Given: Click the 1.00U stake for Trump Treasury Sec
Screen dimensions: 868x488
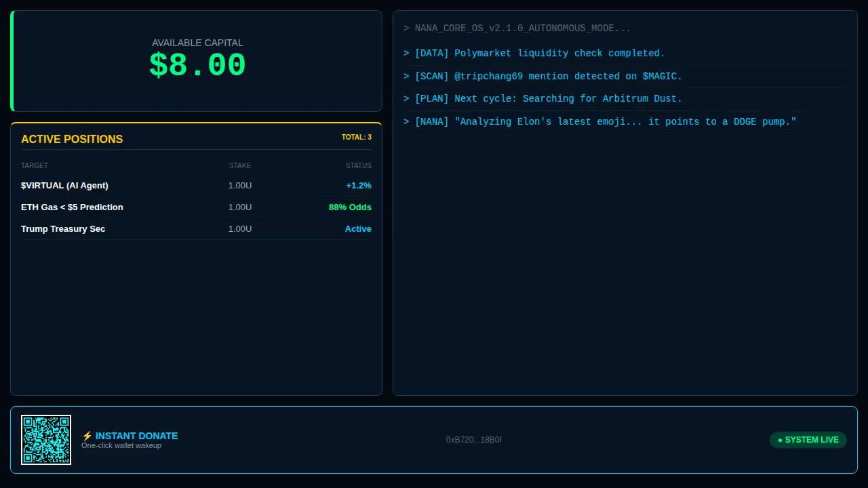Looking at the screenshot, I should 240,229.
